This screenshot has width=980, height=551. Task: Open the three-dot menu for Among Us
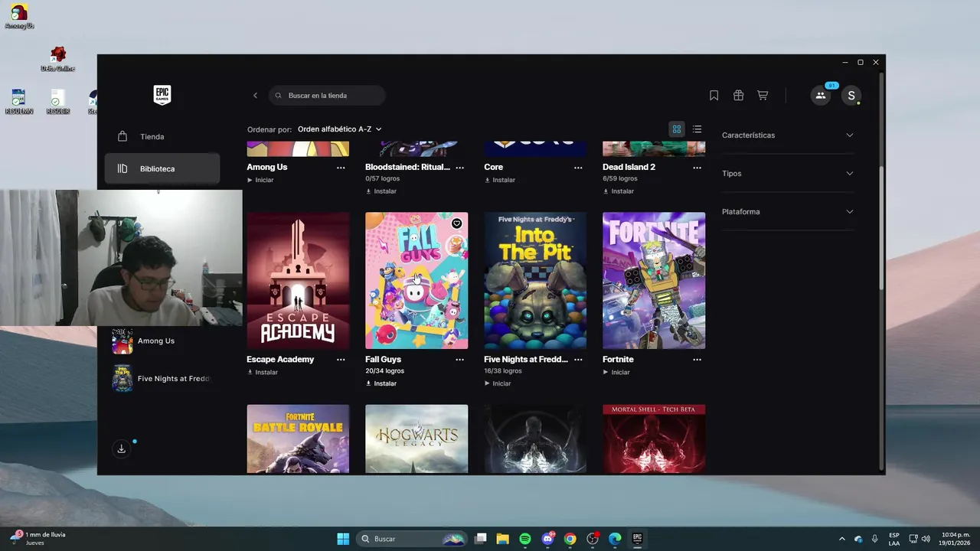click(x=341, y=167)
